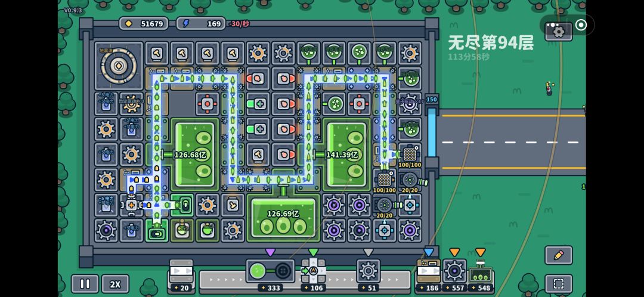Screen dimensions: 644x297
Task: Select the green tank item costing 548
Action: tap(481, 276)
